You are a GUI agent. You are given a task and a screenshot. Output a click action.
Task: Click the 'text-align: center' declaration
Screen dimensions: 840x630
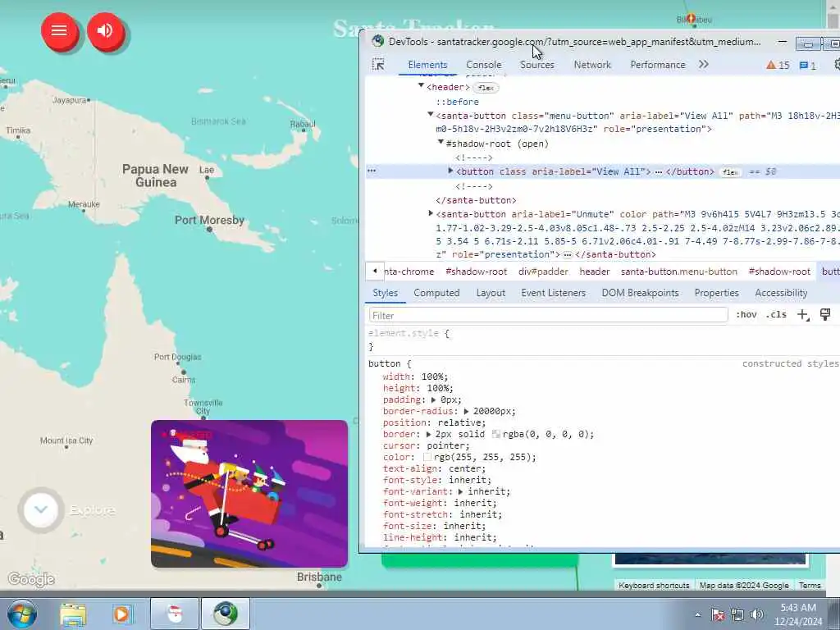click(434, 468)
